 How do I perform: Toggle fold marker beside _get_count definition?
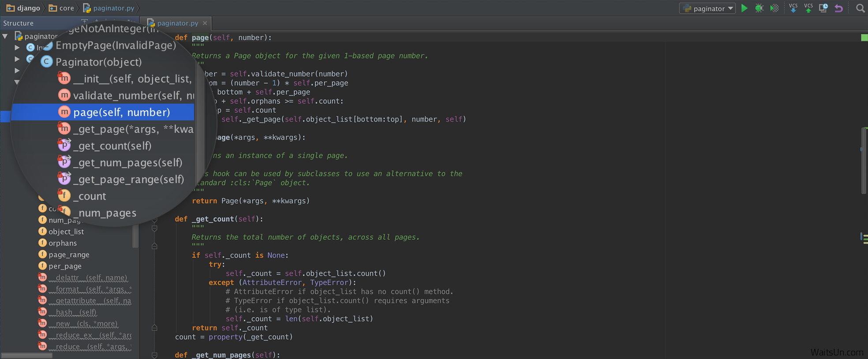pos(154,219)
